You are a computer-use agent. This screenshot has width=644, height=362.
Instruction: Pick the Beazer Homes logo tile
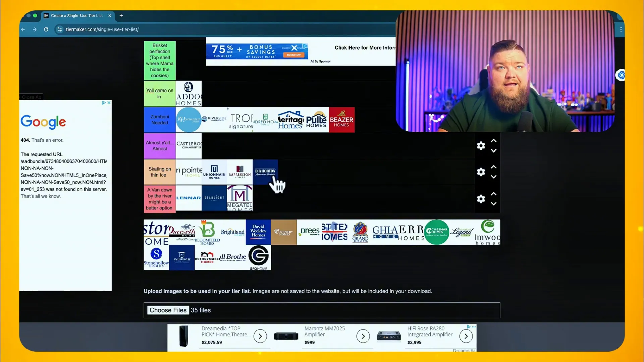(x=342, y=120)
